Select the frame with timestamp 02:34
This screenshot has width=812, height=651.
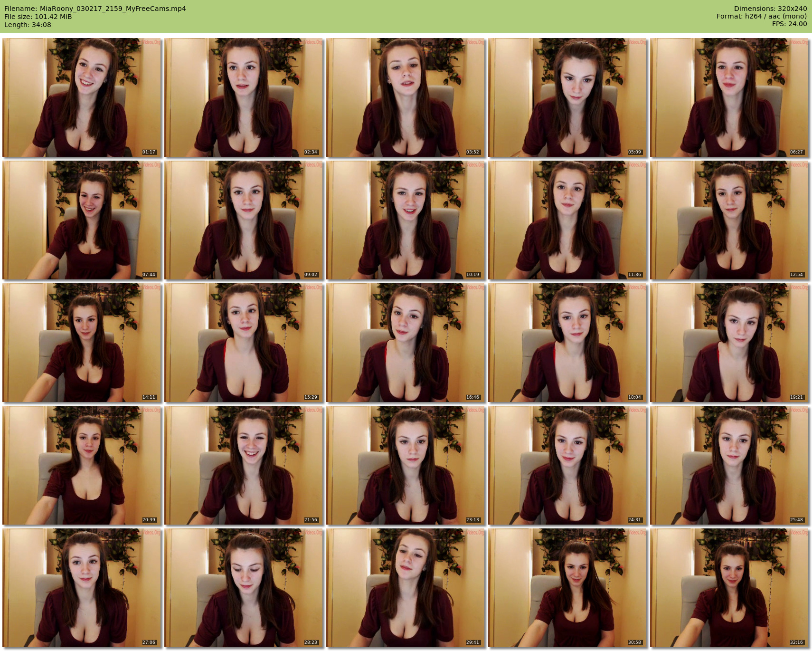[x=244, y=97]
